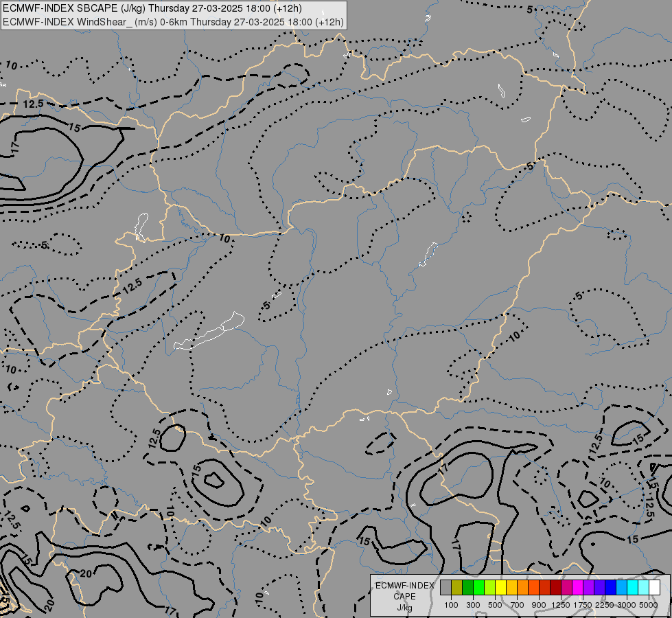
Task: Select the golden yellow-orange legend swatch
Action: point(511,587)
